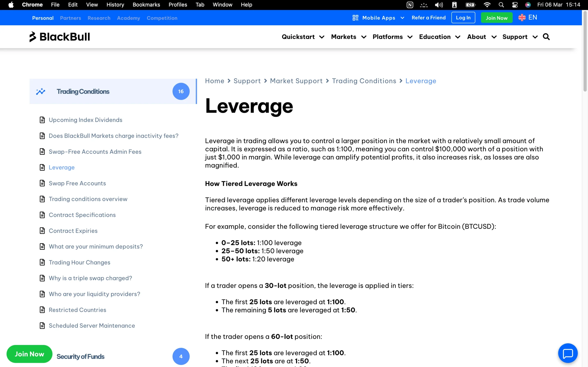
Task: Open the Bookmarks menu
Action: (146, 5)
